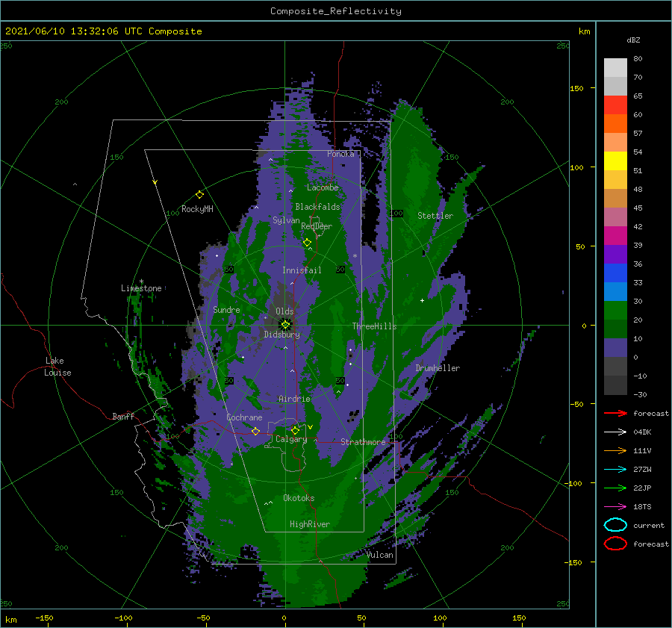Click the -30 value on dBZ scale

pyautogui.click(x=640, y=394)
